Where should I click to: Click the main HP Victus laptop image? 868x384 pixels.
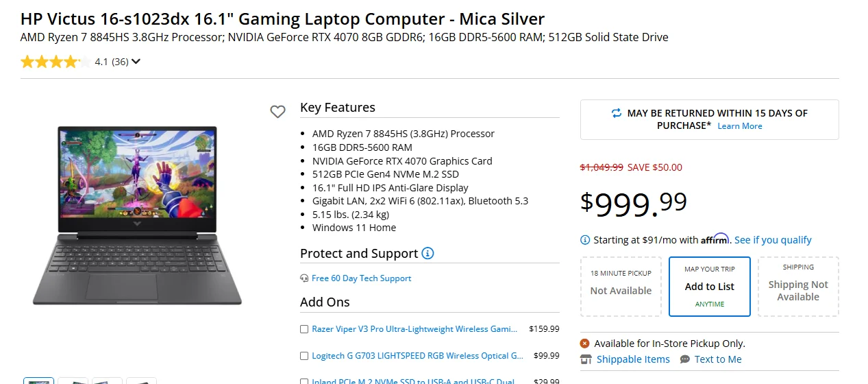pyautogui.click(x=137, y=215)
